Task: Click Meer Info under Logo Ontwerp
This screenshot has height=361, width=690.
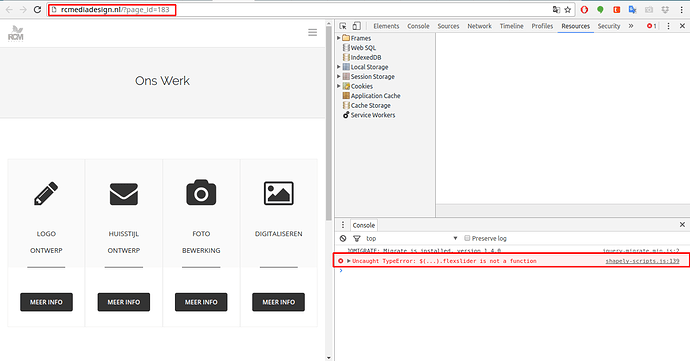Action: (x=46, y=302)
